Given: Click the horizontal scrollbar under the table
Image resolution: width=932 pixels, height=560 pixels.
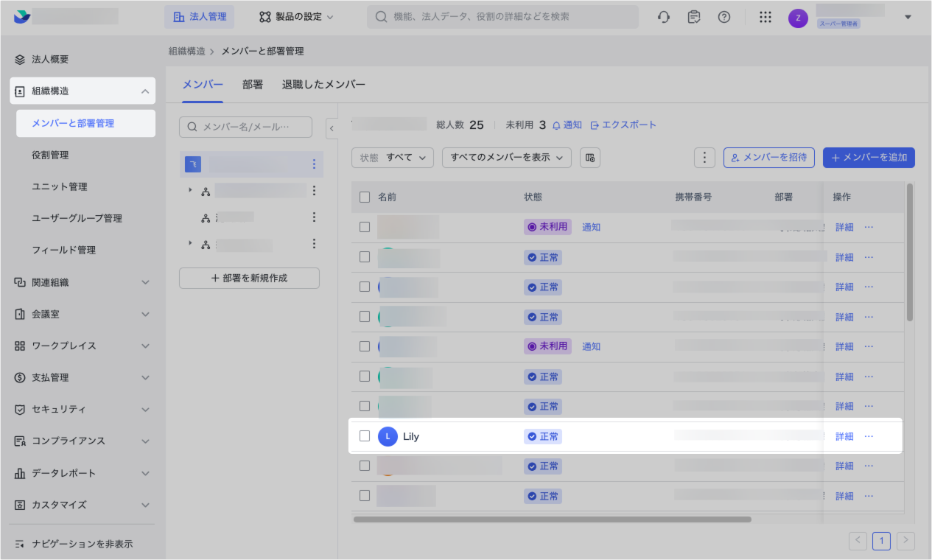Looking at the screenshot, I should (x=552, y=519).
